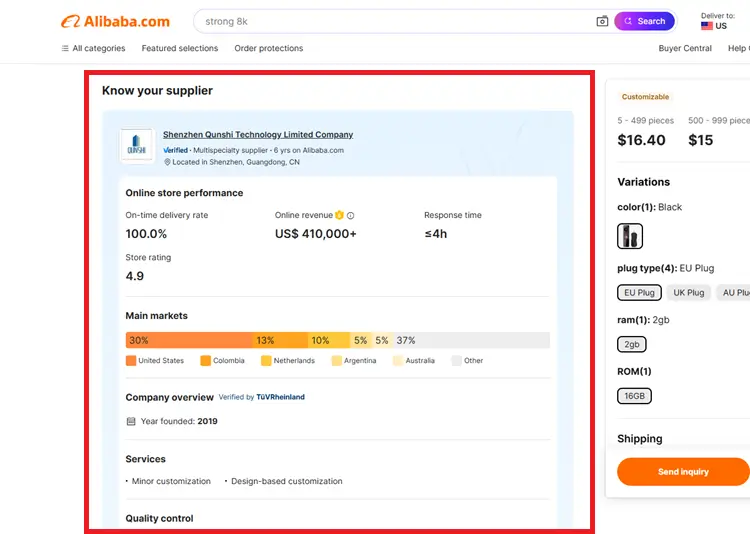Screen dimensions: 750x534
Task: Click the TÜVRheinland verification link
Action: (280, 397)
